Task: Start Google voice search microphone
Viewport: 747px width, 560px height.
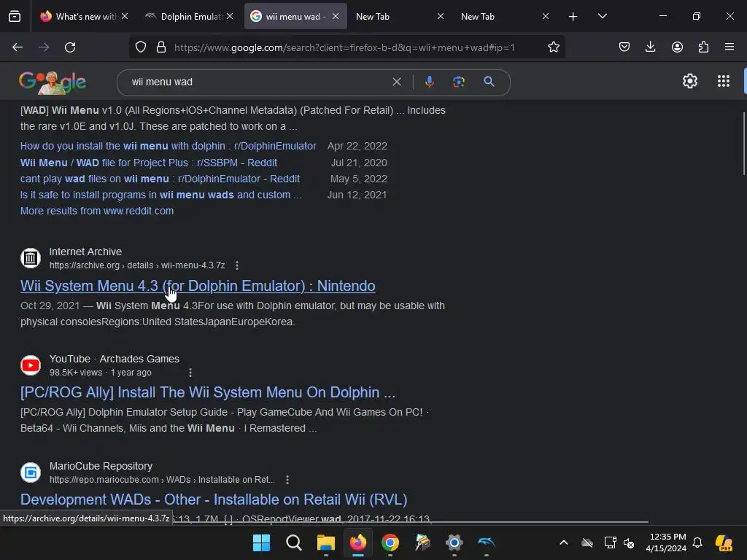Action: tap(429, 82)
